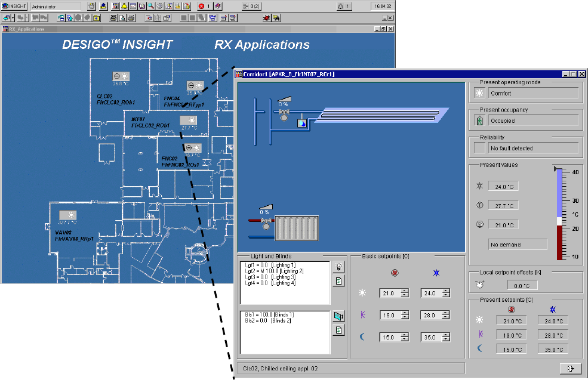Open the INSIGHT start button
588x380 pixels.
tap(14, 6)
